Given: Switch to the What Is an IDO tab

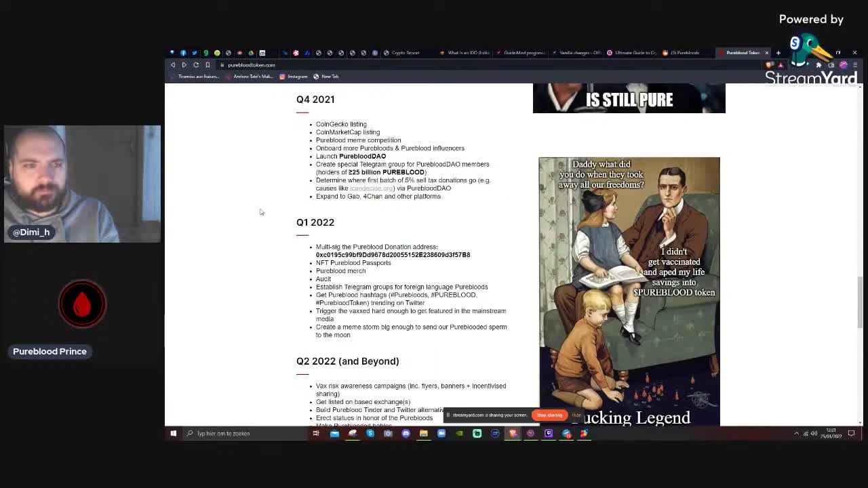Looking at the screenshot, I should (465, 53).
